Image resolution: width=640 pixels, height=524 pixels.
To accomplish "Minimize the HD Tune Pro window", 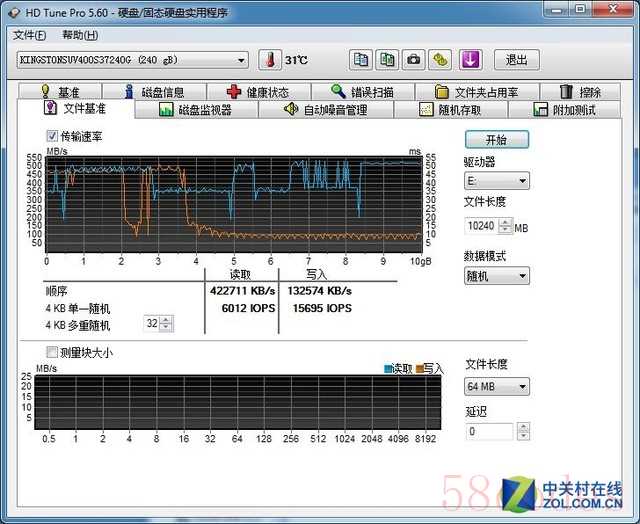I will point(556,9).
